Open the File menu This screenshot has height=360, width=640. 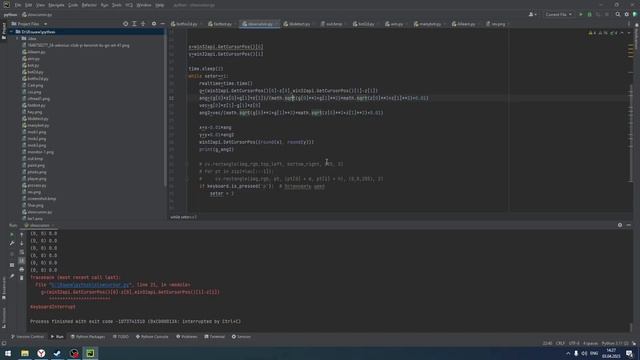click(x=18, y=5)
